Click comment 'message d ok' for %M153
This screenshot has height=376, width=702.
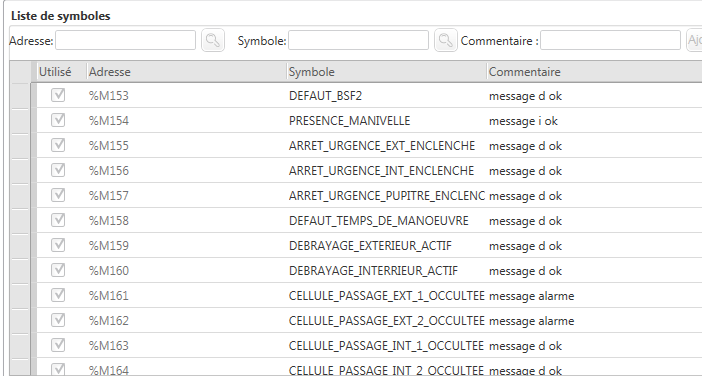pos(525,96)
